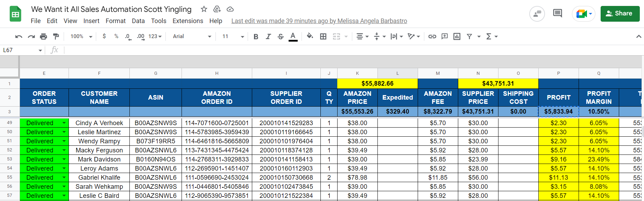Decrease decimal places

pyautogui.click(x=128, y=36)
